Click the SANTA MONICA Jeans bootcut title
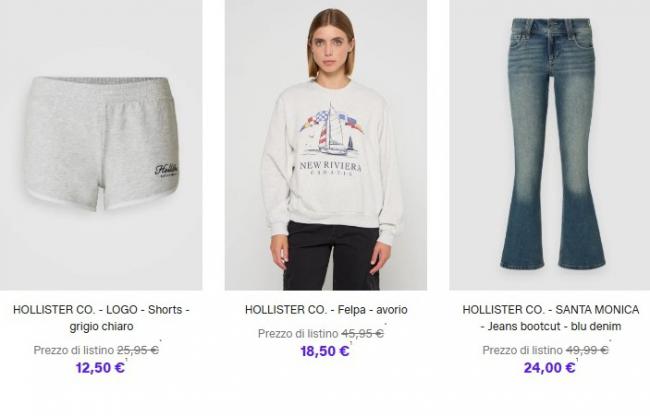 point(551,318)
